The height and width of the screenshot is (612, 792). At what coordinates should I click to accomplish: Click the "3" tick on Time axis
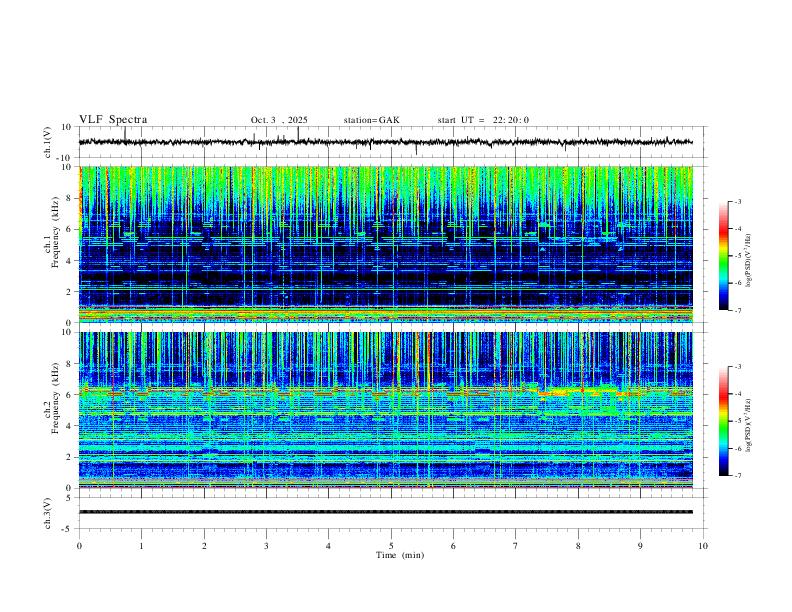pyautogui.click(x=266, y=546)
